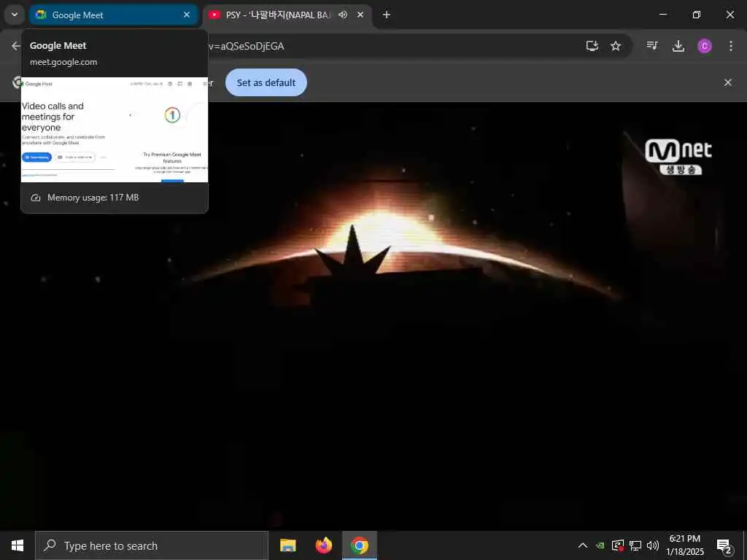
Task: Click the address bar URL text
Action: pos(247,46)
